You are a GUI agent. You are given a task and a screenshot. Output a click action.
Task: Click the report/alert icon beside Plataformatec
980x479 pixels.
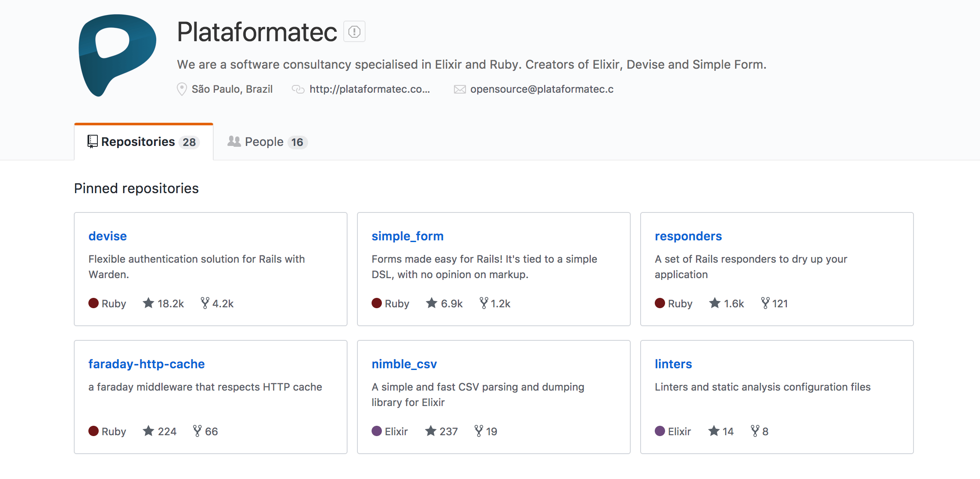point(354,31)
